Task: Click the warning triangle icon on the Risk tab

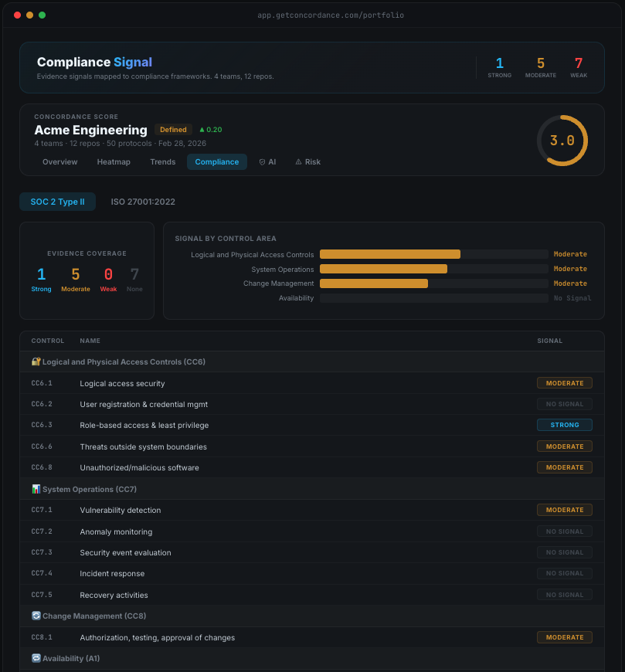Action: [x=298, y=162]
